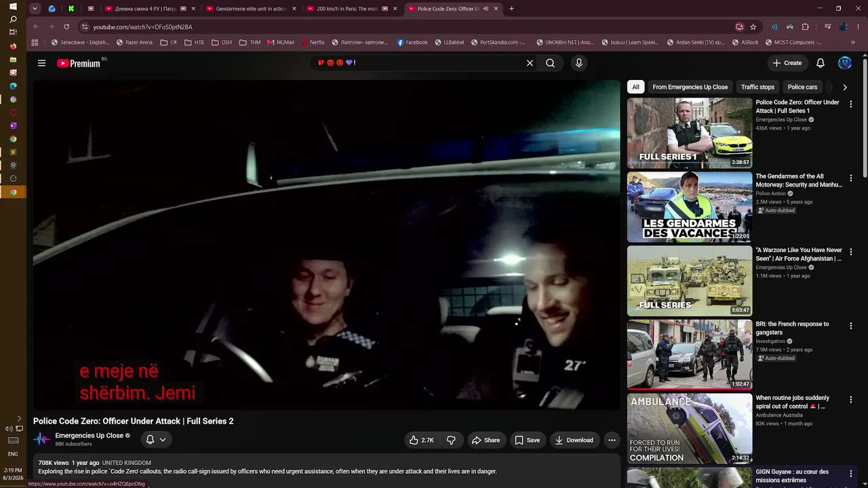Open the Air Force Afghanistan video thumbnail

point(690,281)
